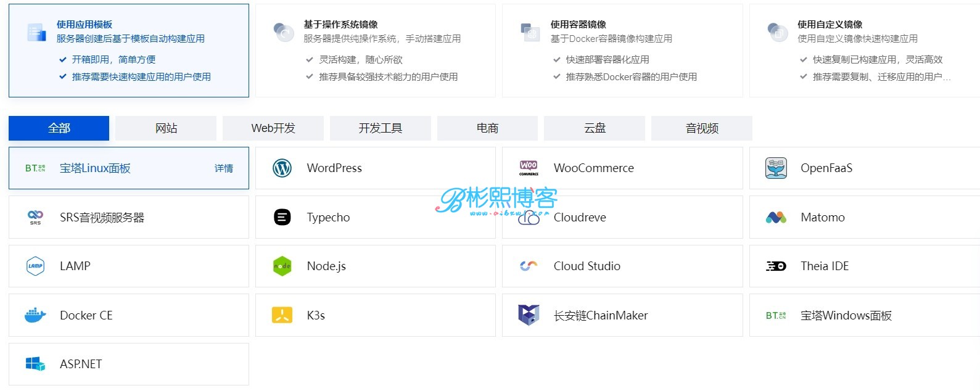
Task: Click the text 开箱即用，简单方便
Action: pyautogui.click(x=113, y=60)
